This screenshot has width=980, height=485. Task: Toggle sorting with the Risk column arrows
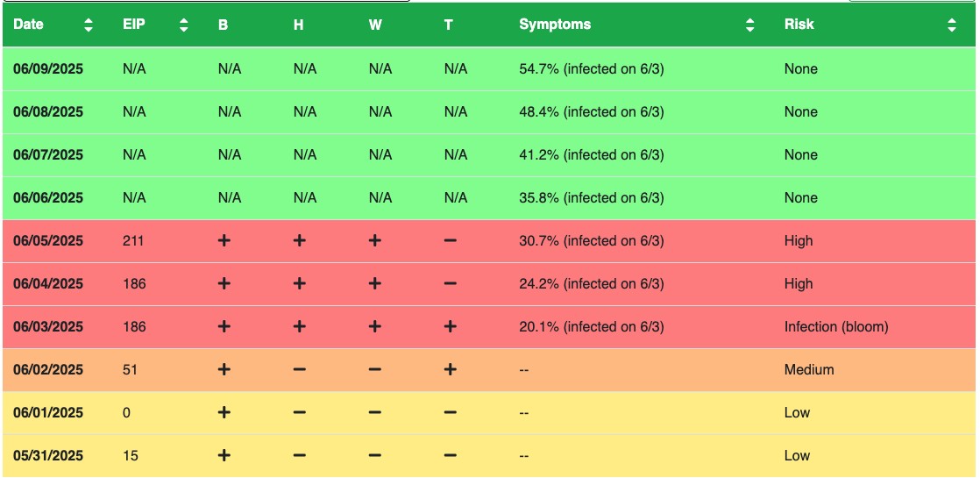pos(952,25)
